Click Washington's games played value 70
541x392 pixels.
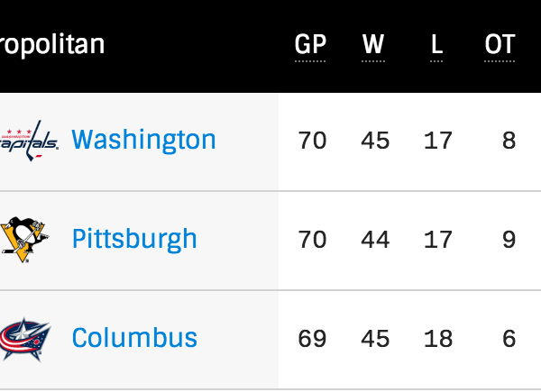pos(312,141)
